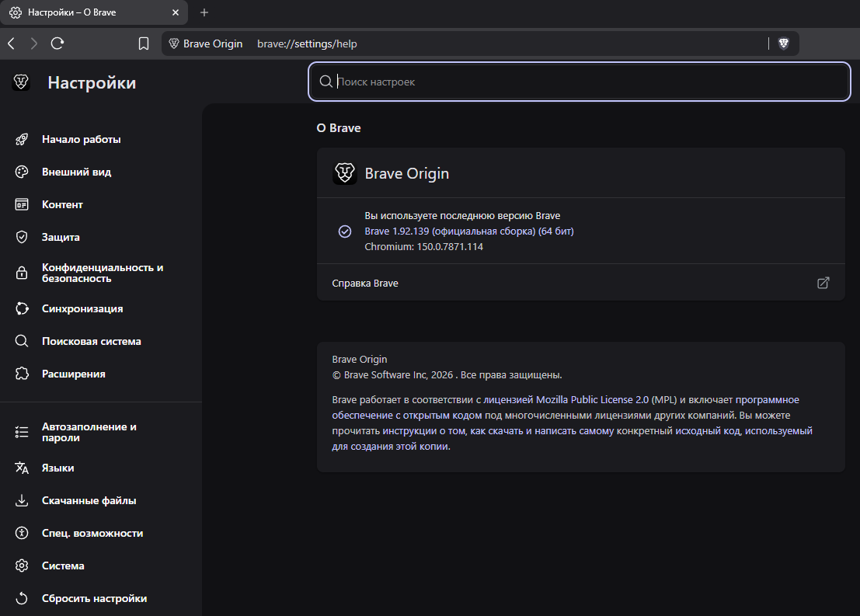Click the shield icon for Защита
The width and height of the screenshot is (860, 616).
click(x=22, y=237)
